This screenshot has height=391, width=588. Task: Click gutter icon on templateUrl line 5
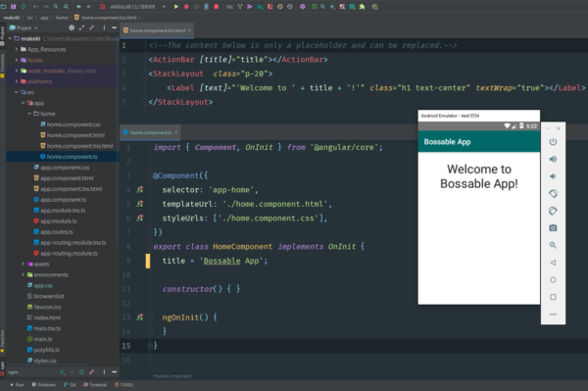[x=140, y=204]
